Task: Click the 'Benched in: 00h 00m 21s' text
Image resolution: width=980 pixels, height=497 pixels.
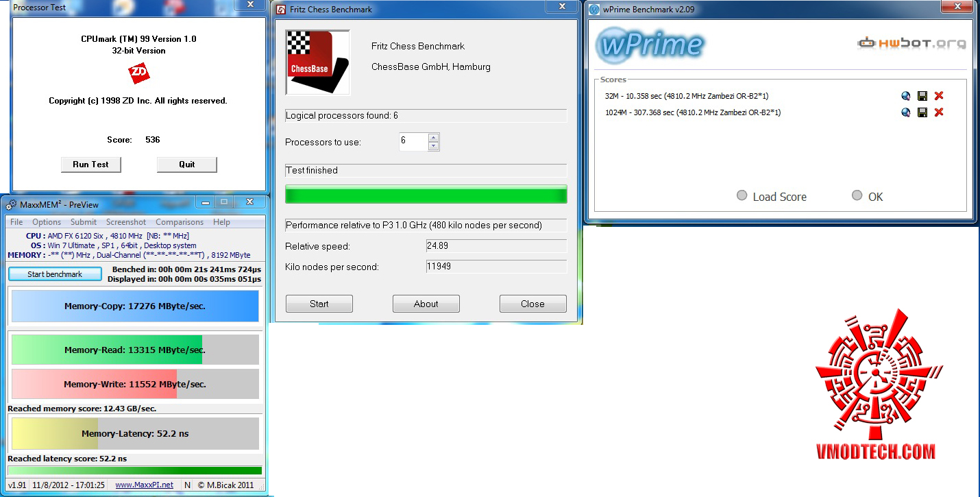Action: click(187, 270)
